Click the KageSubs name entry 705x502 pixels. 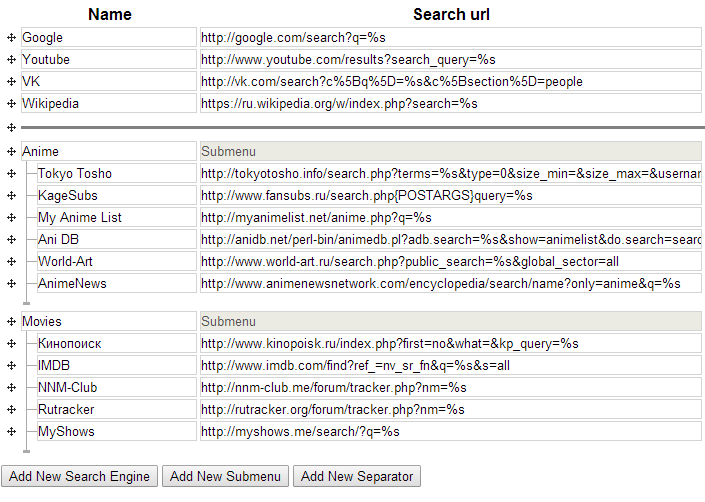tap(115, 196)
